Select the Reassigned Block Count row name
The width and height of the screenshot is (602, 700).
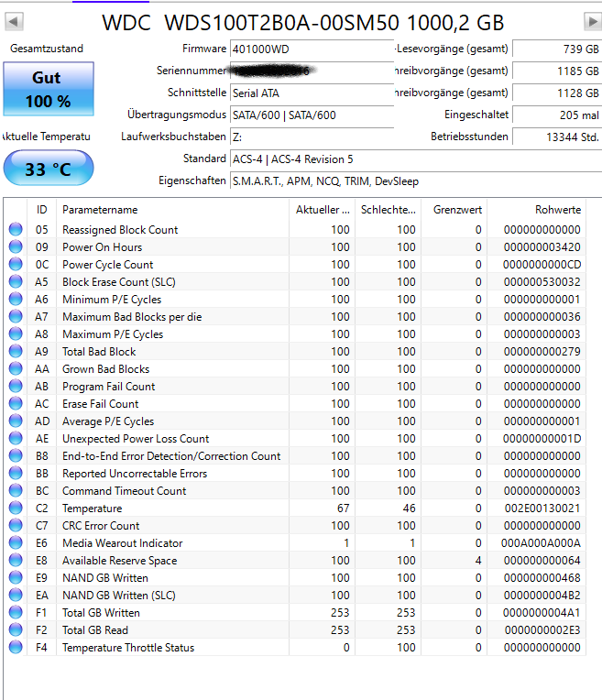point(120,229)
